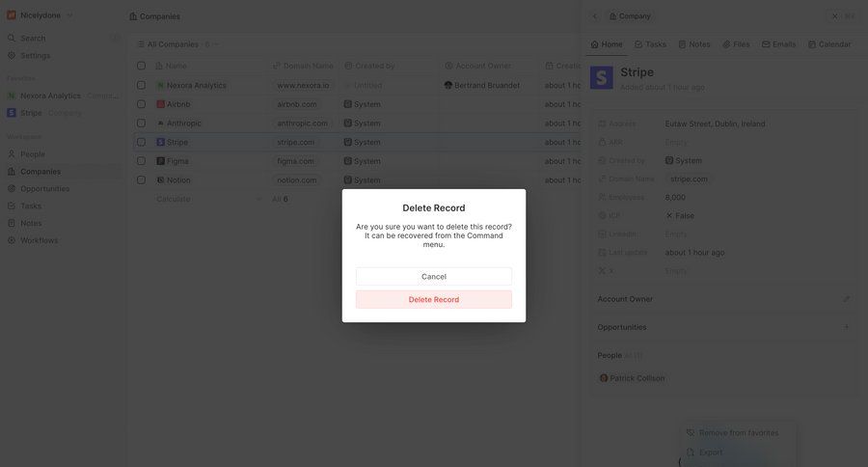The image size is (868, 467).
Task: Close the company side panel
Action: click(x=835, y=16)
